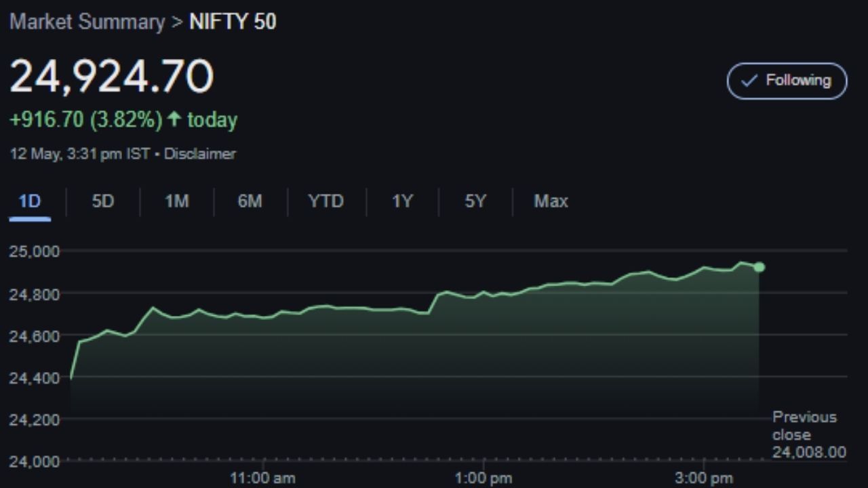Open the Market Summary breadcrumb link
The width and height of the screenshot is (868, 488).
87,22
